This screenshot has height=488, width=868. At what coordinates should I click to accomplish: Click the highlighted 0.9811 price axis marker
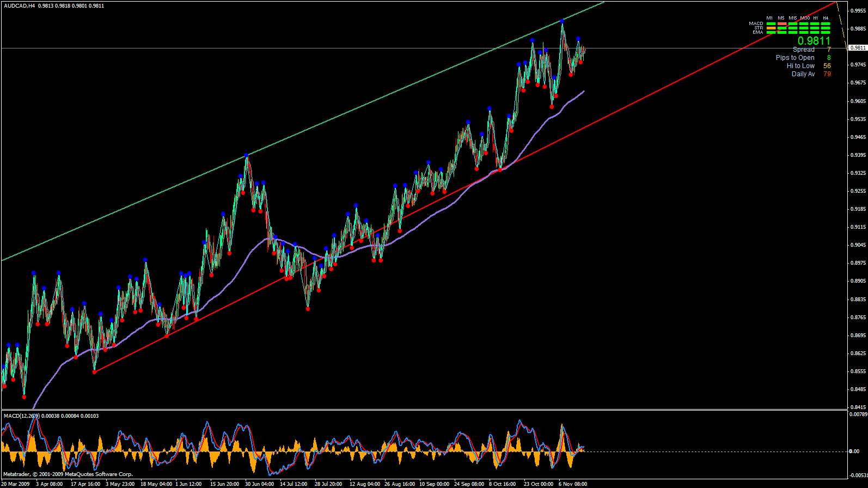858,48
